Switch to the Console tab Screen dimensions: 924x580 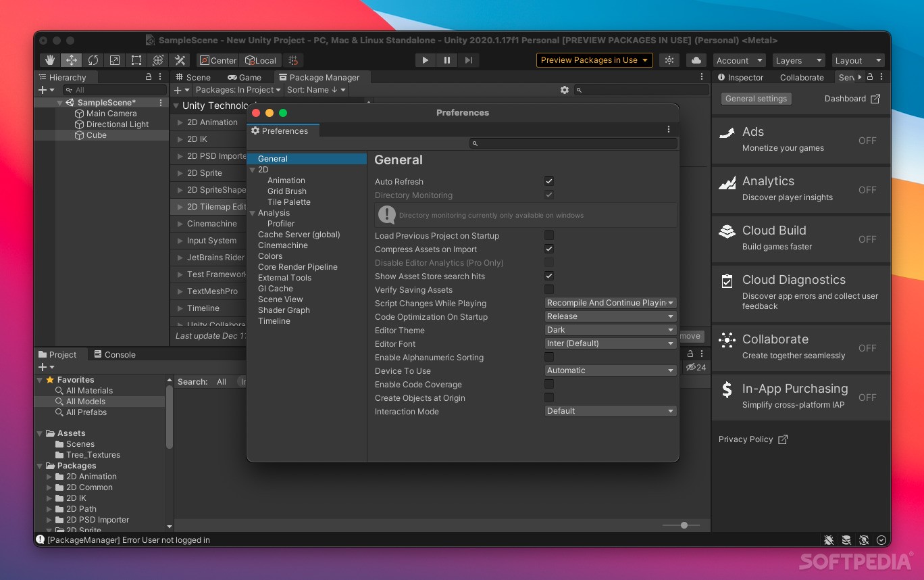point(120,354)
